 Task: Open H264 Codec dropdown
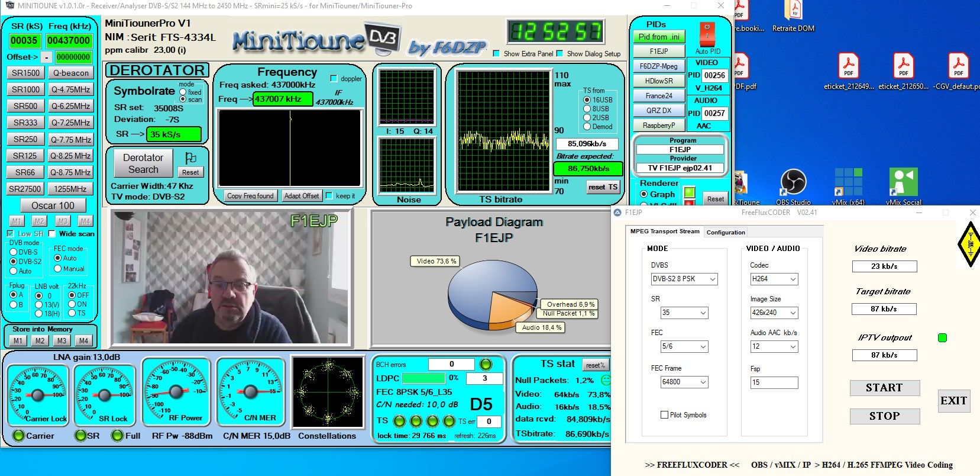tap(774, 279)
